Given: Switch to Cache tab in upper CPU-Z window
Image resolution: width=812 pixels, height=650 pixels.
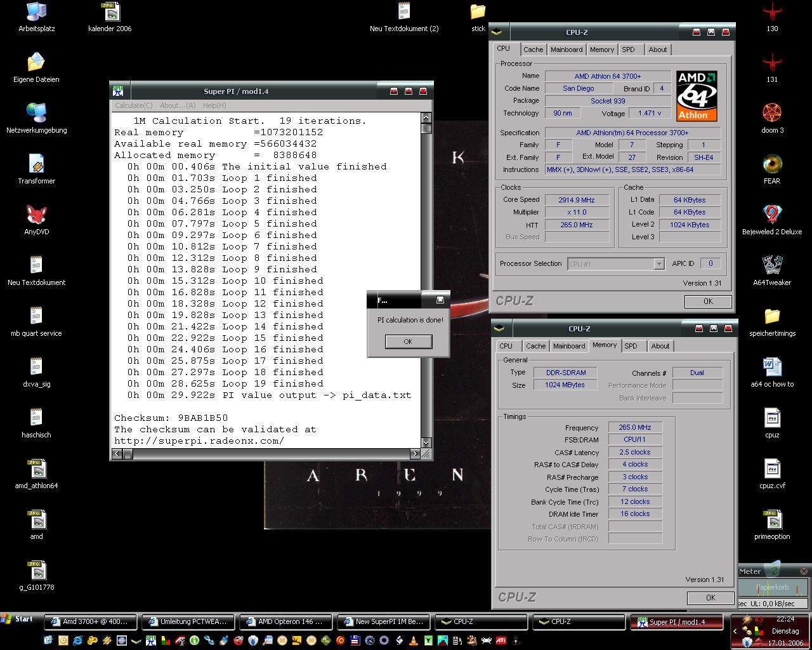Looking at the screenshot, I should tap(533, 50).
